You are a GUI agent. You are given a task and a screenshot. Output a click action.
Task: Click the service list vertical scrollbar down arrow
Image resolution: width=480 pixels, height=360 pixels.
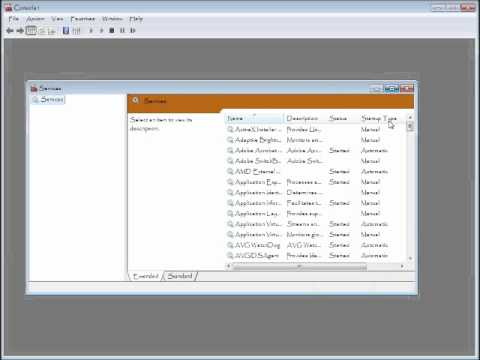pos(410,258)
